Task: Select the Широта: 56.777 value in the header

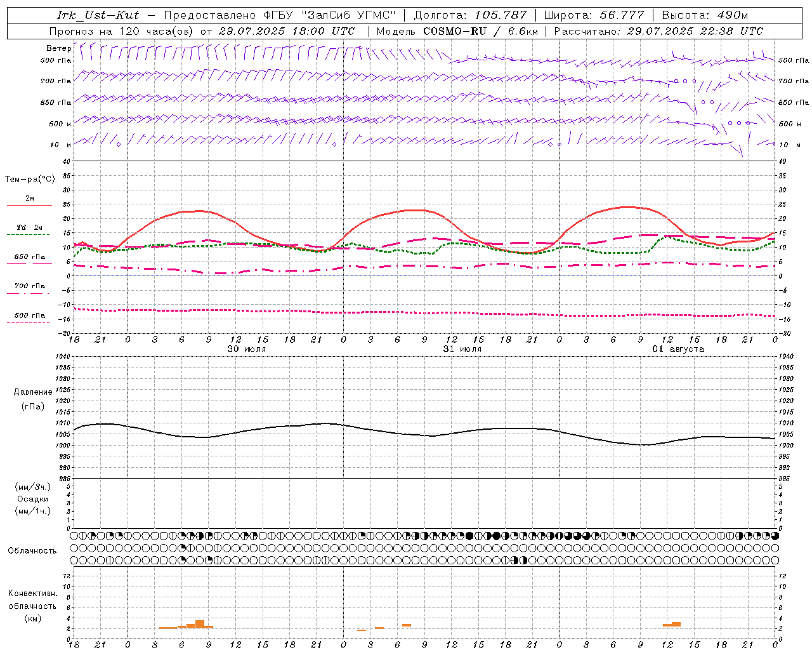Action: pyautogui.click(x=594, y=15)
